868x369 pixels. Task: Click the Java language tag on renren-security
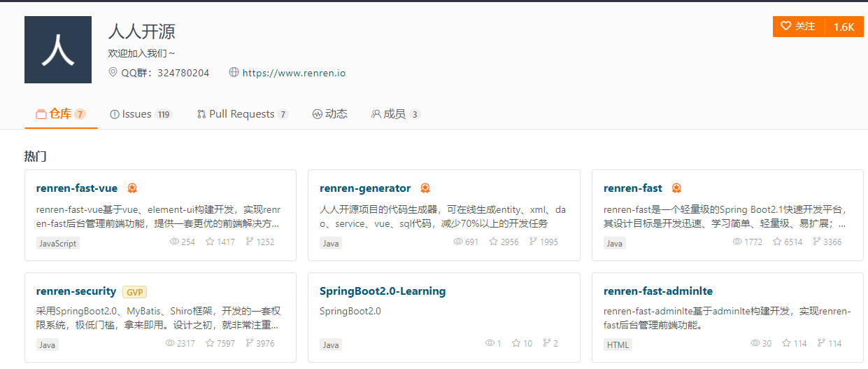[48, 344]
